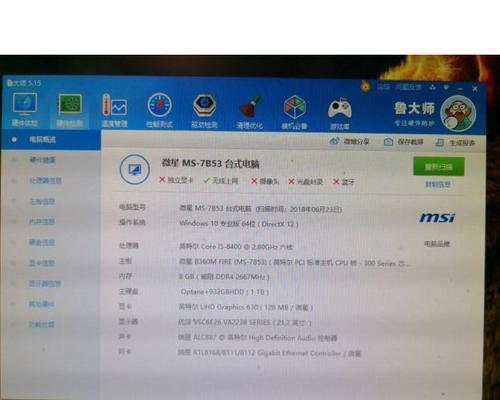The width and height of the screenshot is (500, 400).
Task: Click the 独立显卡 status indicator
Action: [x=176, y=180]
